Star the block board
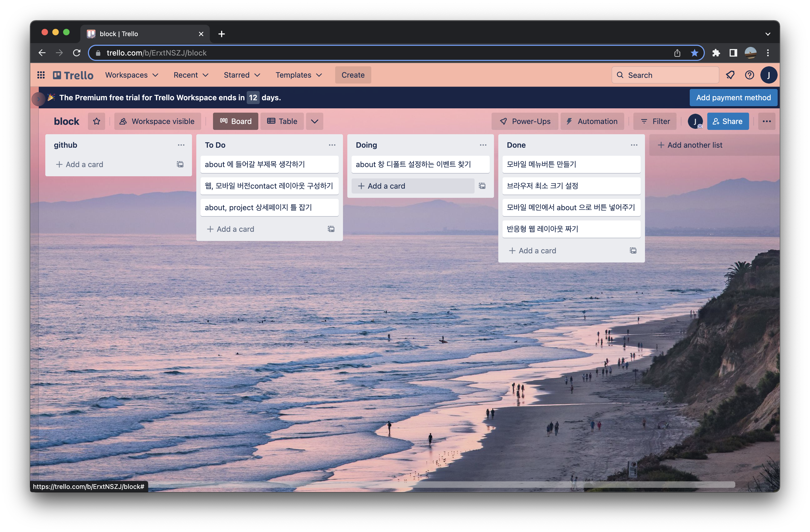 [97, 122]
